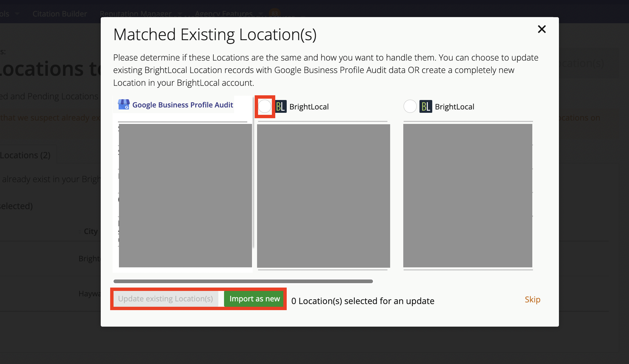
Task: Skip this matched location
Action: (532, 299)
